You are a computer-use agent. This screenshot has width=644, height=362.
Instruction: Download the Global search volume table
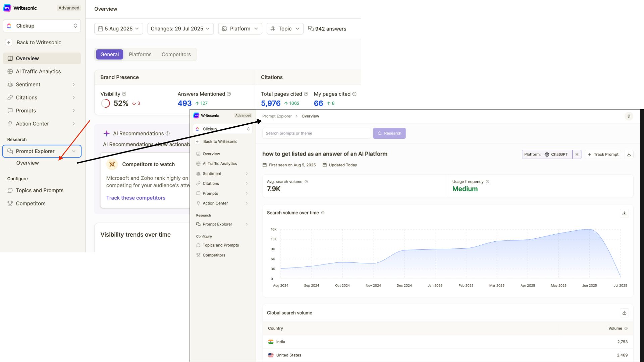click(x=624, y=313)
